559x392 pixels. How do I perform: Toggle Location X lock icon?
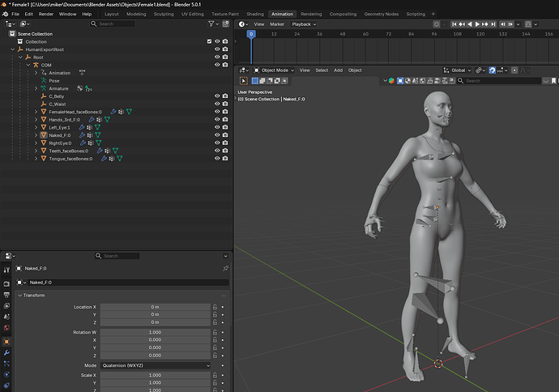tap(215, 307)
